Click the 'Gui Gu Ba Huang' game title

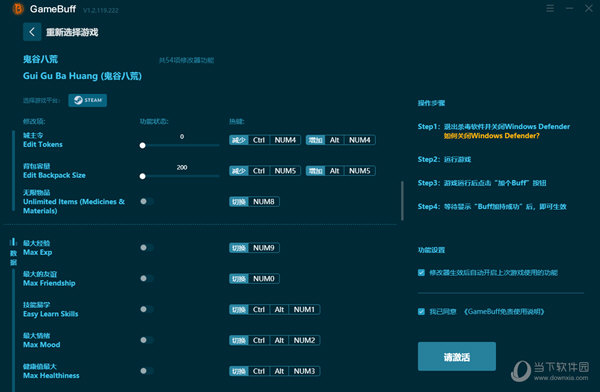click(x=82, y=76)
